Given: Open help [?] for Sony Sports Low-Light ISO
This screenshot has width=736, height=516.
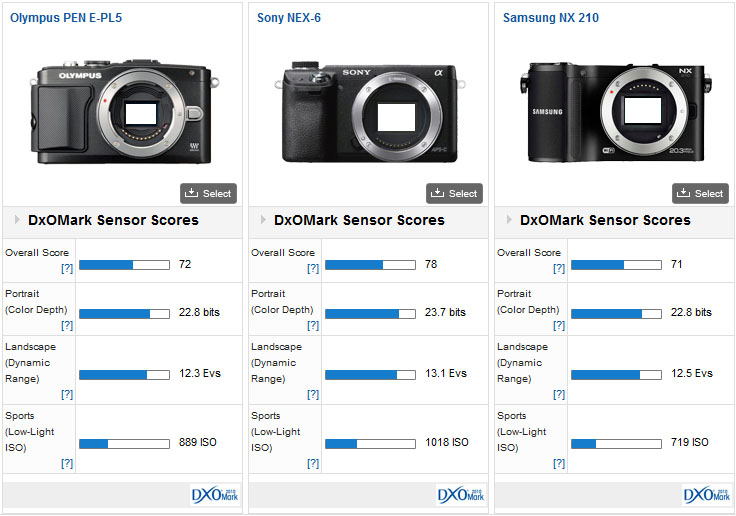Looking at the screenshot, I should point(311,464).
